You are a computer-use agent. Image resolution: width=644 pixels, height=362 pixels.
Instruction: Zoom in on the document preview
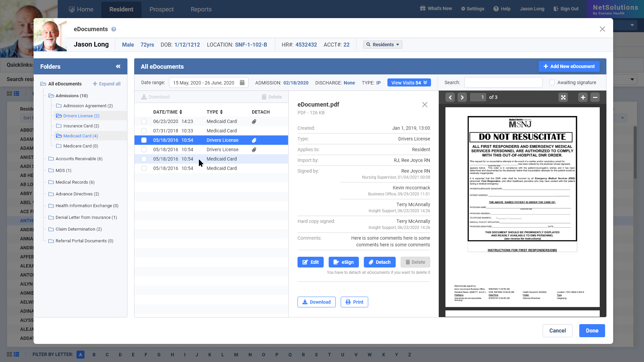[583, 97]
